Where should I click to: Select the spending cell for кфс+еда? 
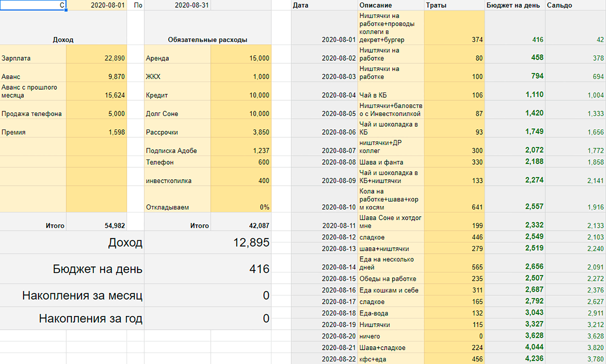(x=454, y=359)
